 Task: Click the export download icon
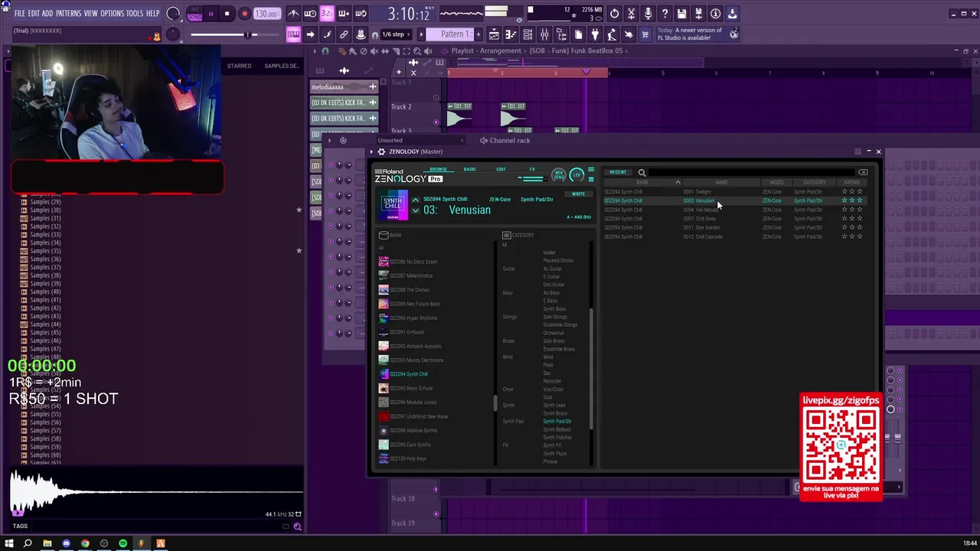[732, 14]
